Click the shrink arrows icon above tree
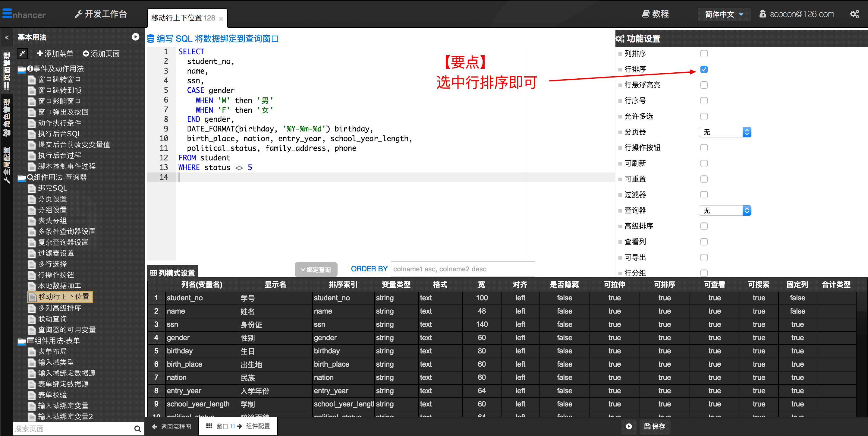This screenshot has height=436, width=868. 22,53
